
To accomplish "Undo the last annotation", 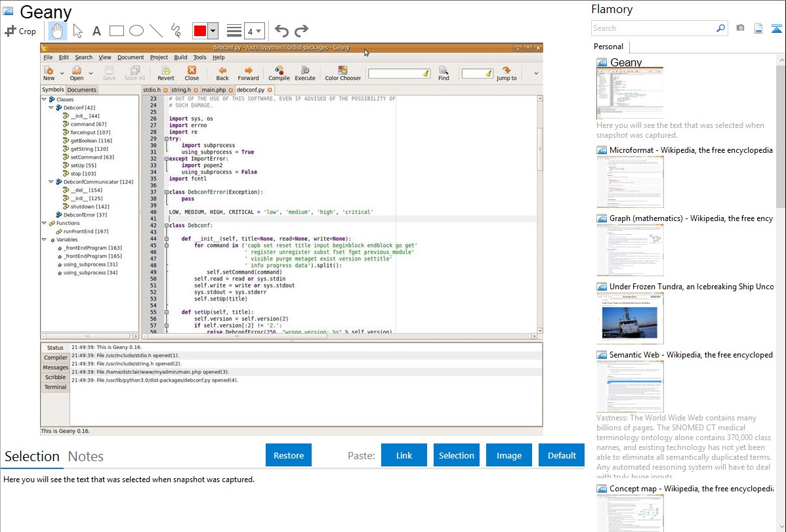I will 281,31.
